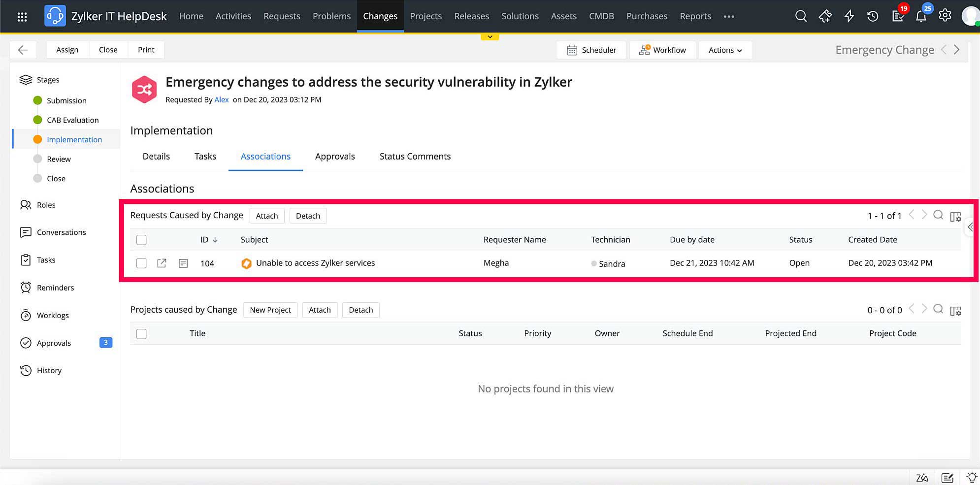Open the notifications bell icon
The width and height of the screenshot is (980, 485).
coord(920,16)
